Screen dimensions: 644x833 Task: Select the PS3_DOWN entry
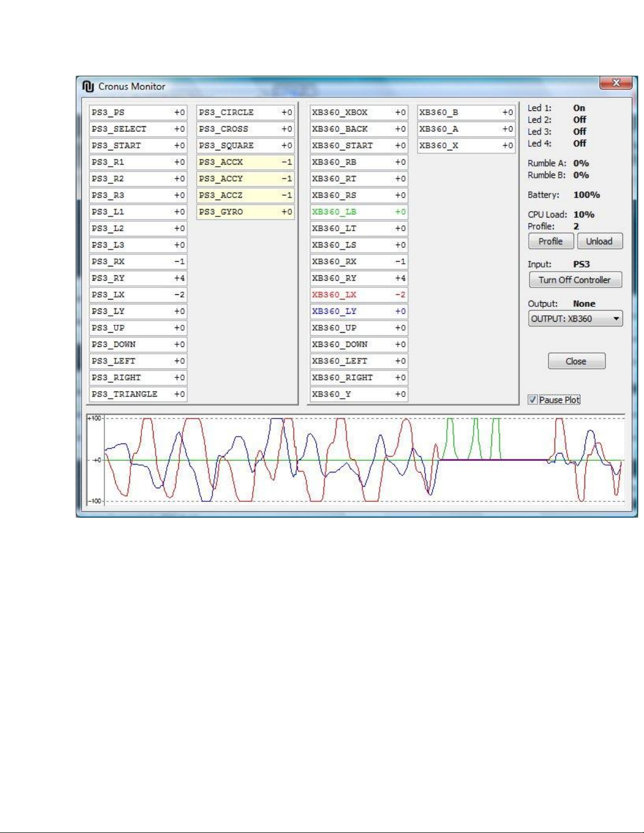pos(138,344)
